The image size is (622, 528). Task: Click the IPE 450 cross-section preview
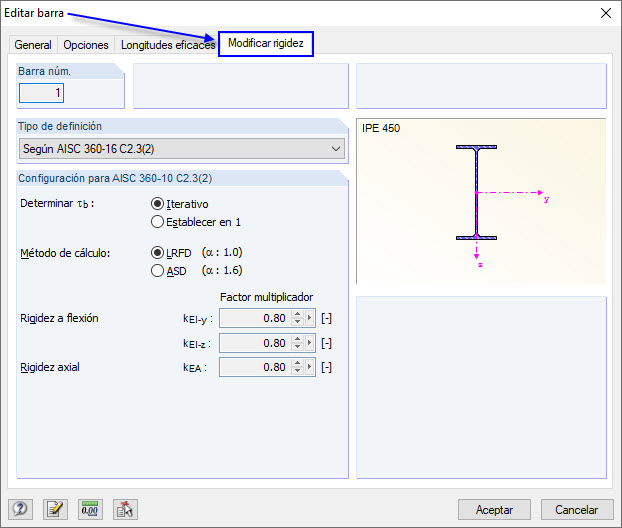(481, 201)
